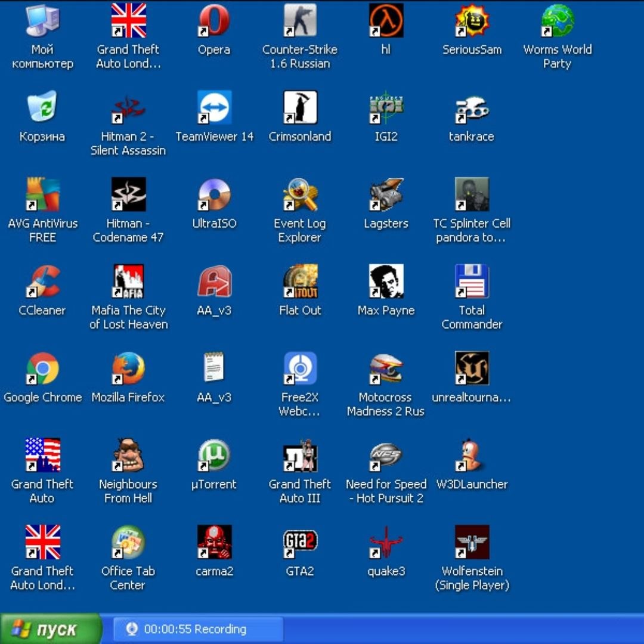
Task: Select the AA_v3 text document icon
Action: click(214, 367)
